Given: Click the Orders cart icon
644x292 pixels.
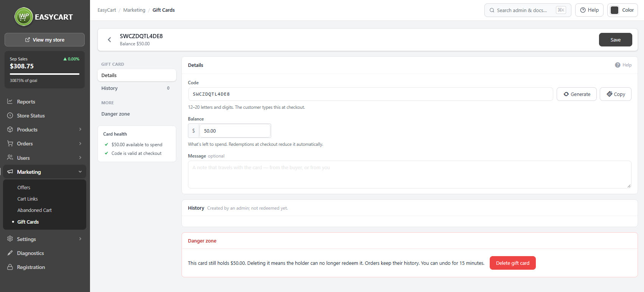Looking at the screenshot, I should click(10, 144).
